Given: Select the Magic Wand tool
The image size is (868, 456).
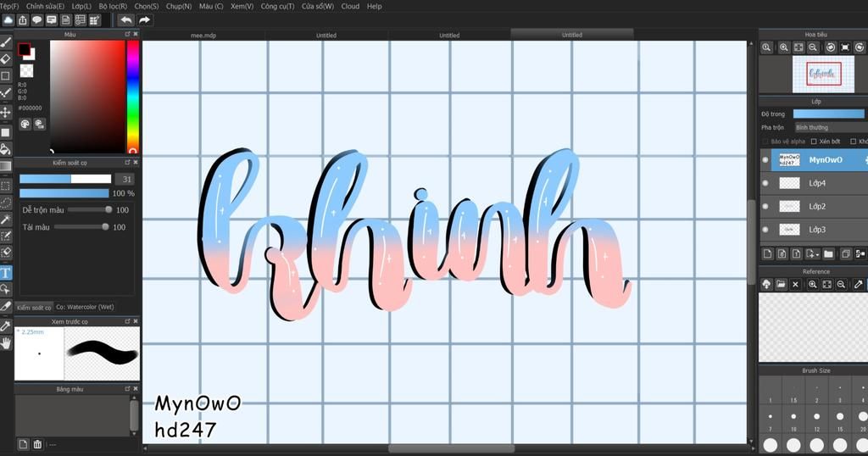Looking at the screenshot, I should tap(6, 220).
